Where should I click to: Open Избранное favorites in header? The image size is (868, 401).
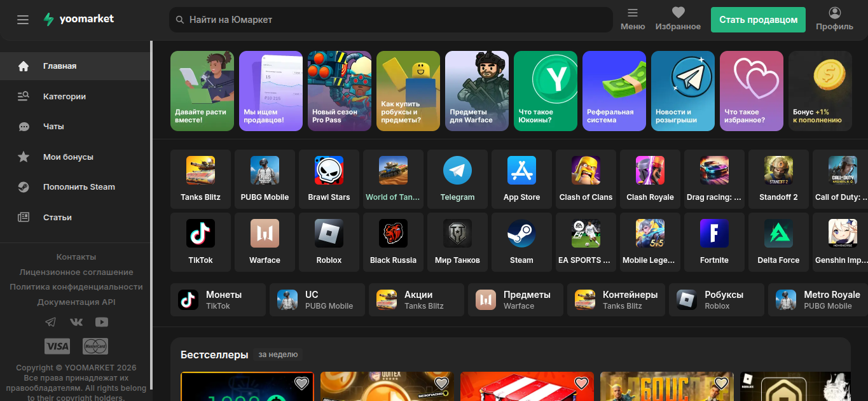(678, 20)
